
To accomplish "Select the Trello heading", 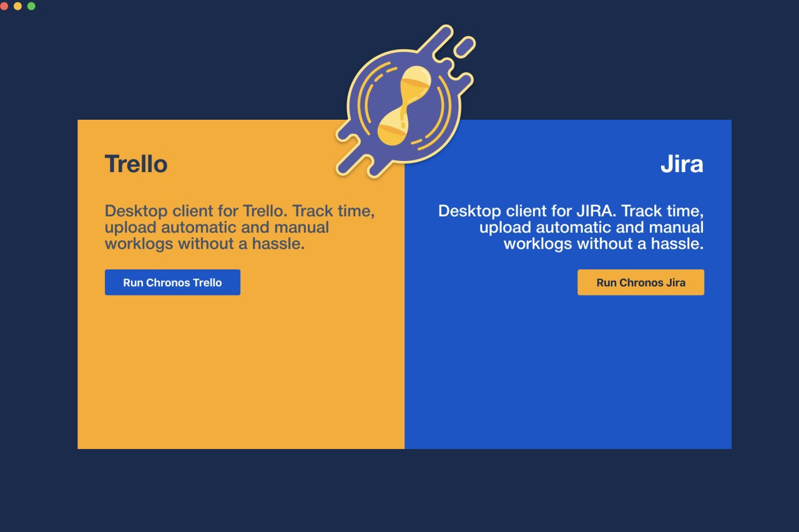I will [x=136, y=164].
